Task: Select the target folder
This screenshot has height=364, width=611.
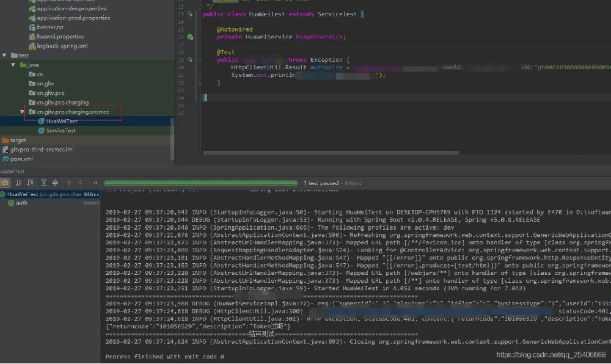Action: pos(18,140)
